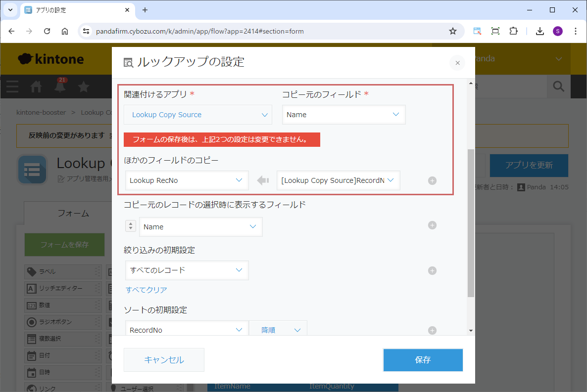Image resolution: width=587 pixels, height=392 pixels.
Task: Click the すべてクリア link
Action: [147, 290]
